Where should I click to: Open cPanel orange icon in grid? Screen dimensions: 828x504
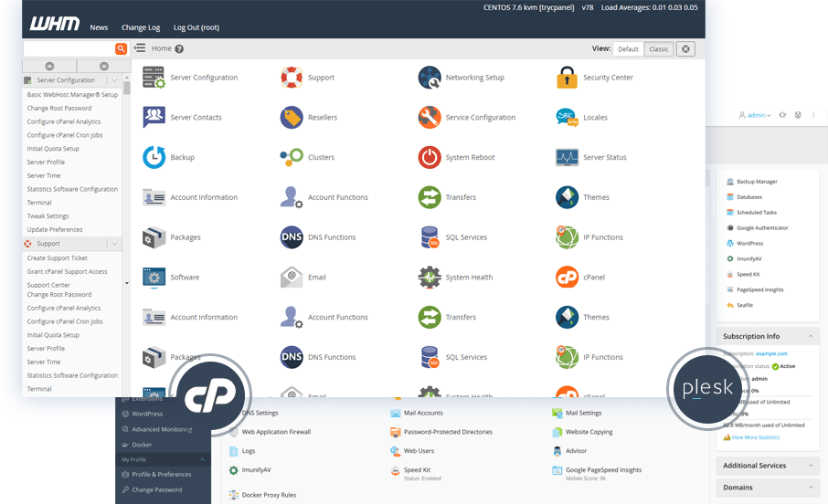[x=567, y=277]
